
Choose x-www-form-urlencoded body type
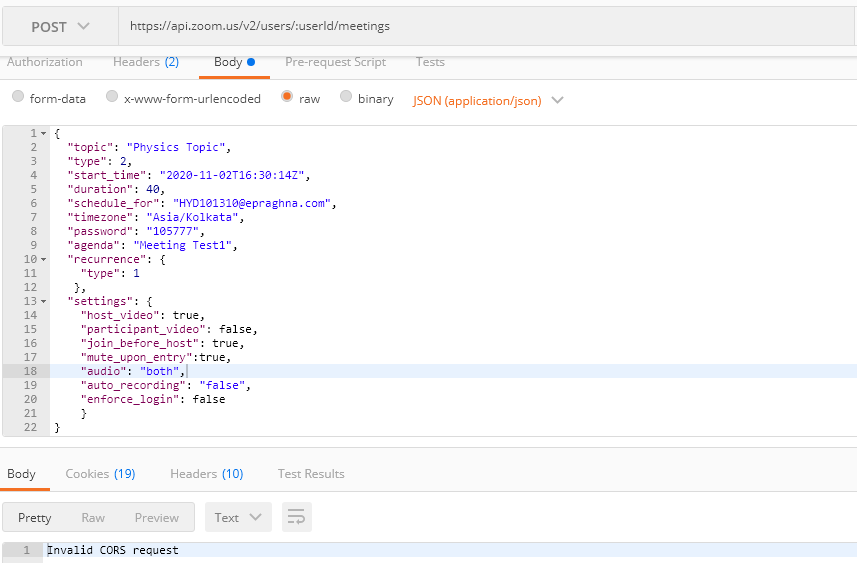click(x=112, y=96)
